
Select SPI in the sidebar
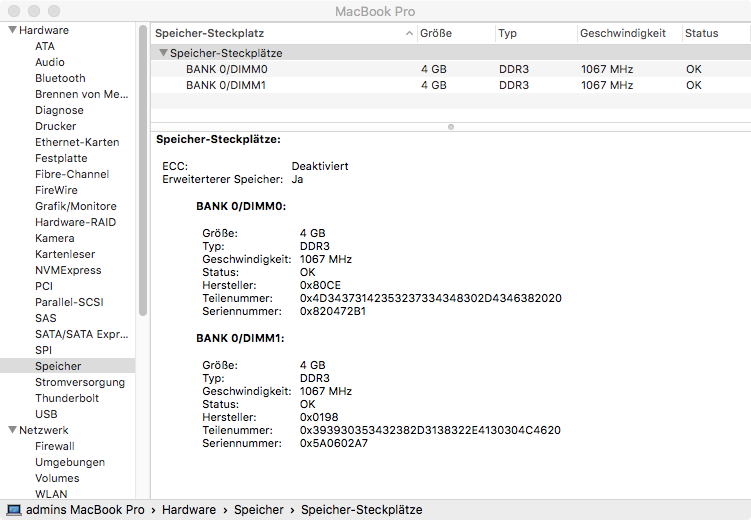point(43,350)
